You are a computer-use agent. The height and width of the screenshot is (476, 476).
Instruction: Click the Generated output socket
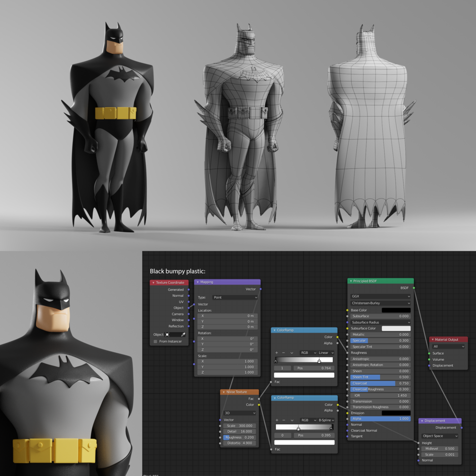pos(189,289)
